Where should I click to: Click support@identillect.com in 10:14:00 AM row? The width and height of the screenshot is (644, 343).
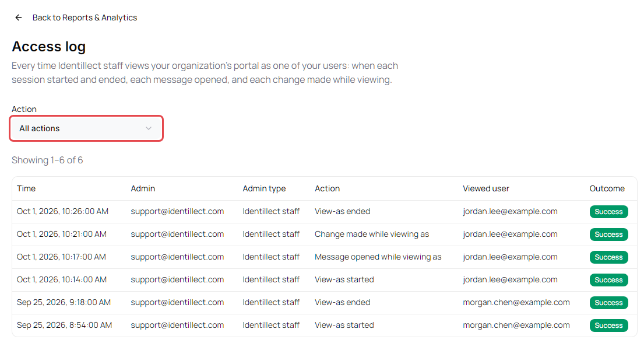point(177,279)
